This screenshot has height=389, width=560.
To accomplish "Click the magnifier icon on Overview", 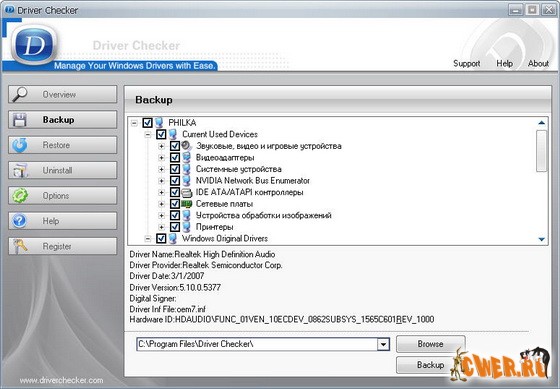I will [x=20, y=94].
